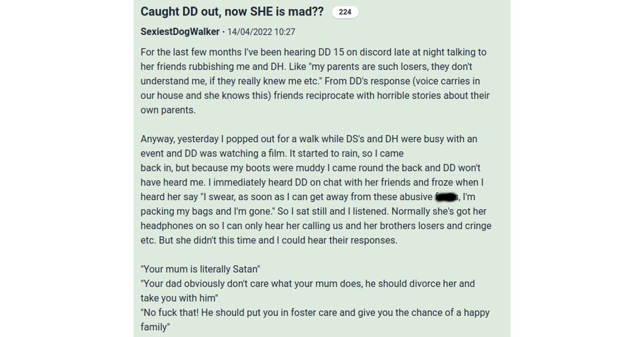
Task: Click the post timestamp 14/04/2022 10:27
Action: coord(261,32)
